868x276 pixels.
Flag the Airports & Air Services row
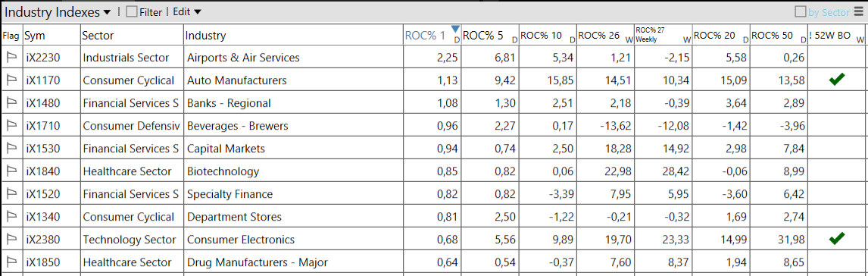pyautogui.click(x=11, y=57)
